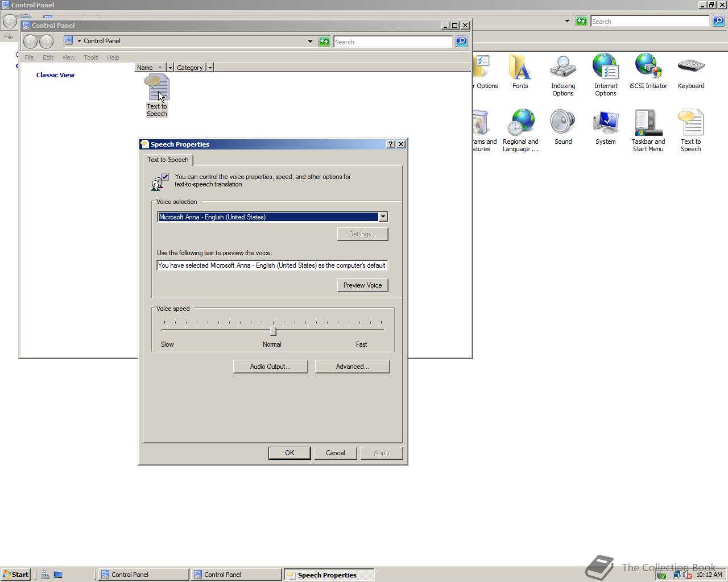Screen dimensions: 728x582
Task: Switch to first Control Panel taskbar button
Action: pos(143,575)
